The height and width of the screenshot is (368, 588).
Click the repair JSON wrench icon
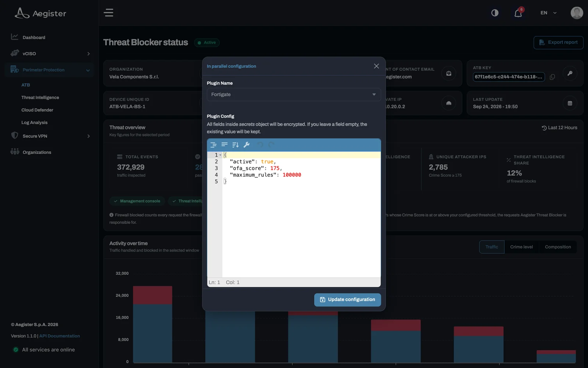(247, 145)
